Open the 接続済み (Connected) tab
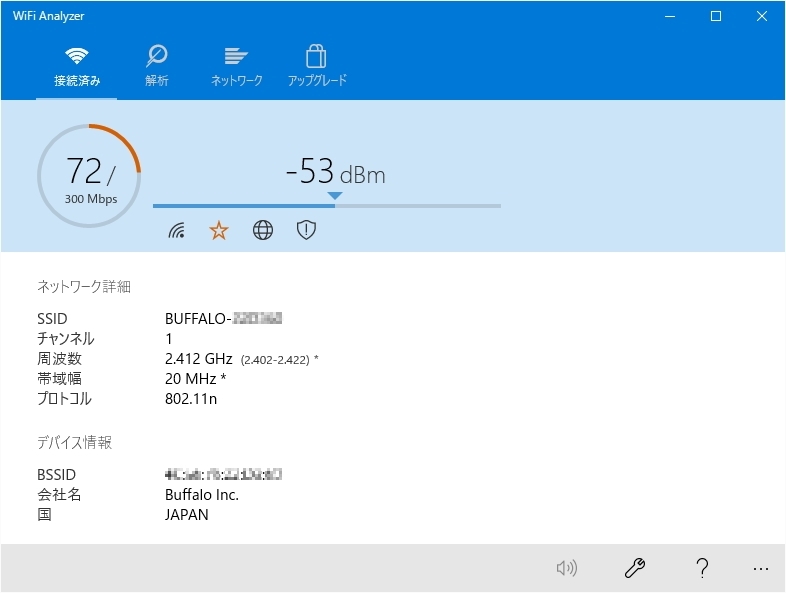Viewport: 786px width, 593px height. pyautogui.click(x=77, y=67)
